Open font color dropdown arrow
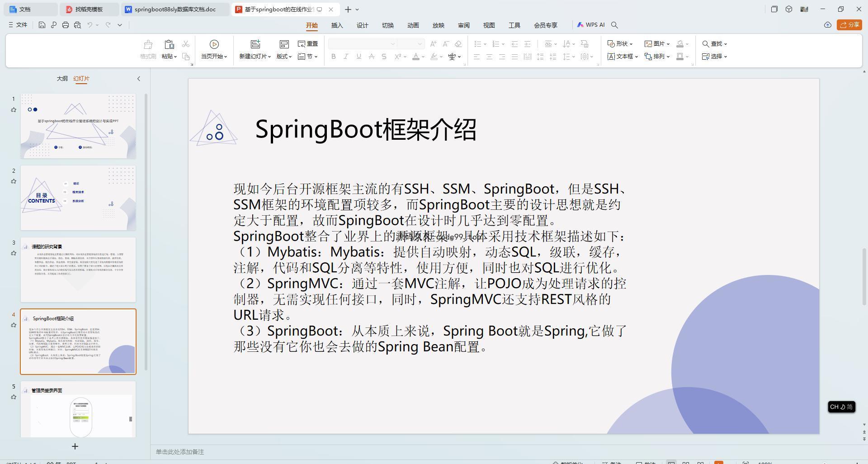The width and height of the screenshot is (868, 464). [x=423, y=57]
